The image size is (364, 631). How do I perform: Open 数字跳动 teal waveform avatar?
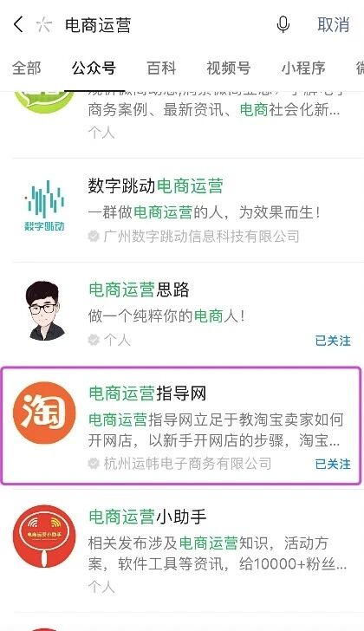pos(45,205)
